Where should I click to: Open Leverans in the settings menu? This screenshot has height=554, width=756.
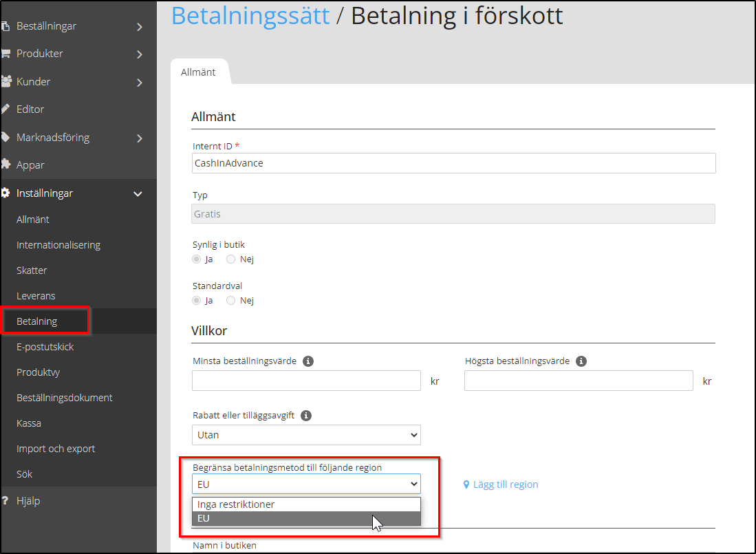[x=36, y=296]
